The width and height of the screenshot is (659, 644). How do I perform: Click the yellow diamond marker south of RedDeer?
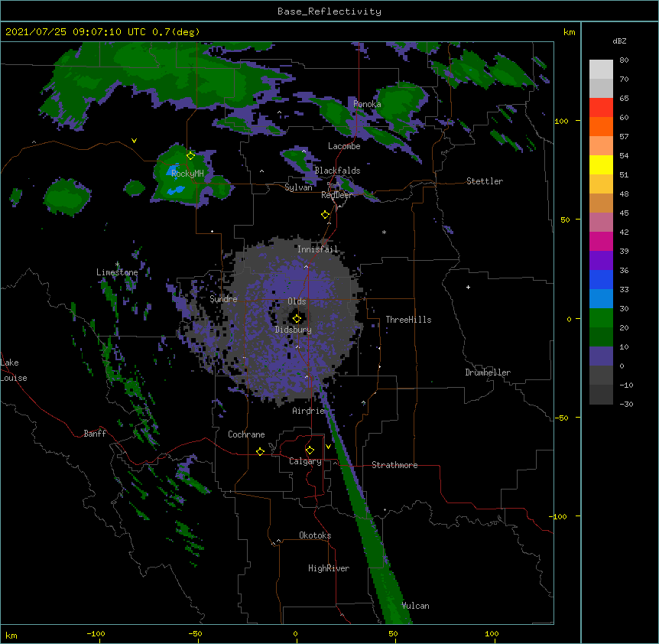coord(325,215)
